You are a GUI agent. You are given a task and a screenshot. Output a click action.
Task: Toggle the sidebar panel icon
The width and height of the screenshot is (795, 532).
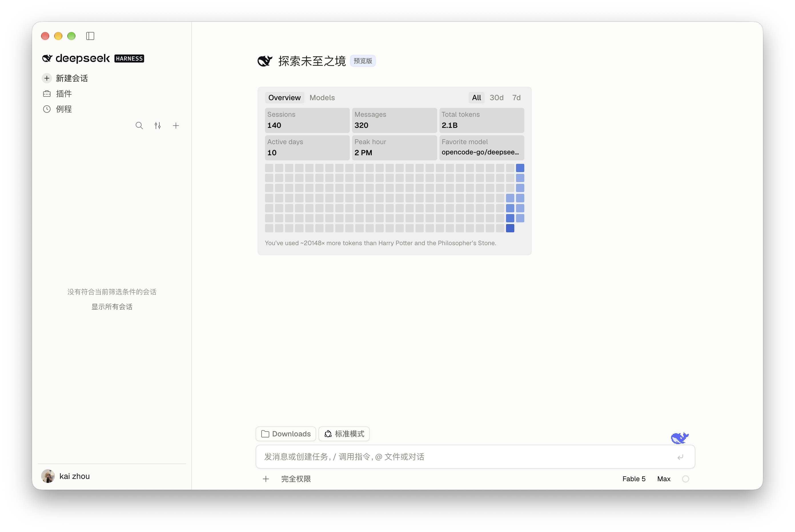pos(90,36)
